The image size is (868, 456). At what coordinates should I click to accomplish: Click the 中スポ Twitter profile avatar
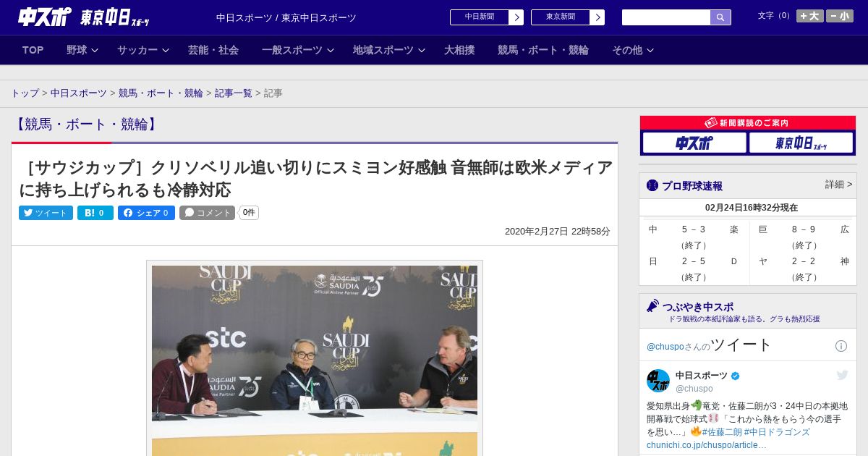click(658, 381)
